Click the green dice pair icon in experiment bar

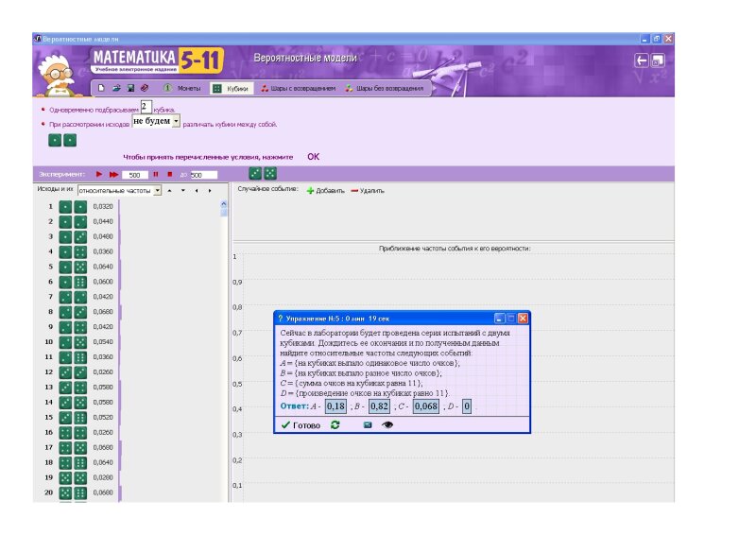(262, 174)
